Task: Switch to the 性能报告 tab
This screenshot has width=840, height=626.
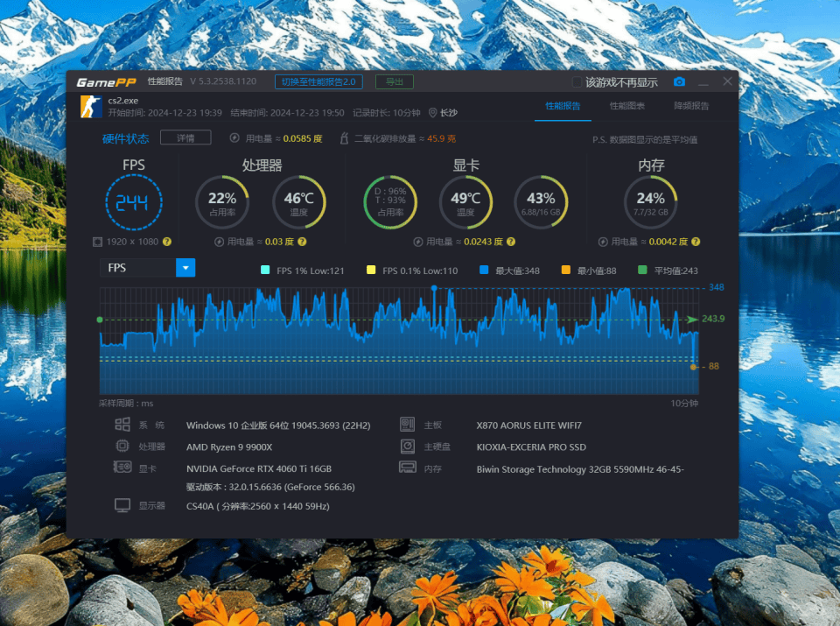Action: tap(563, 106)
